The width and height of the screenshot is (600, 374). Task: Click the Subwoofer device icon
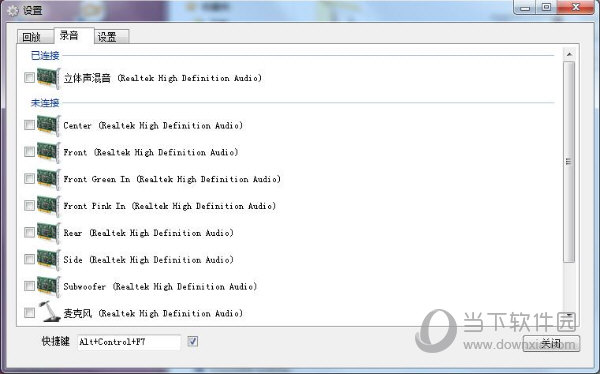[49, 286]
